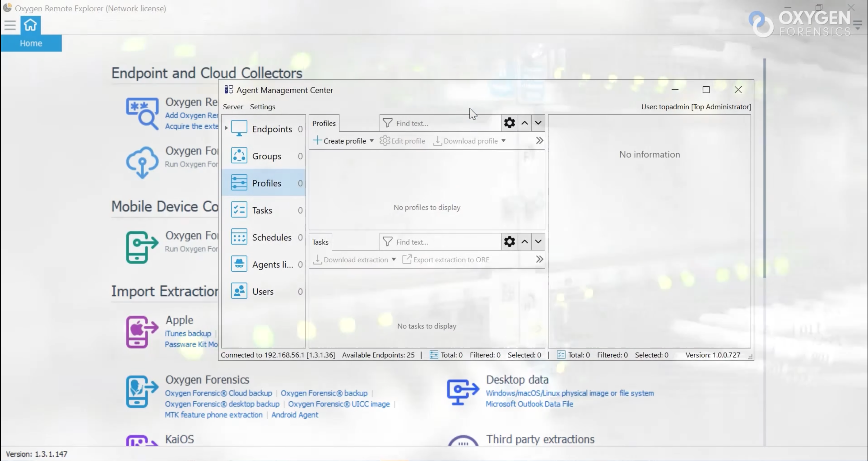This screenshot has height=461, width=868.
Task: Open the Agents licenses sidebar icon
Action: (239, 264)
